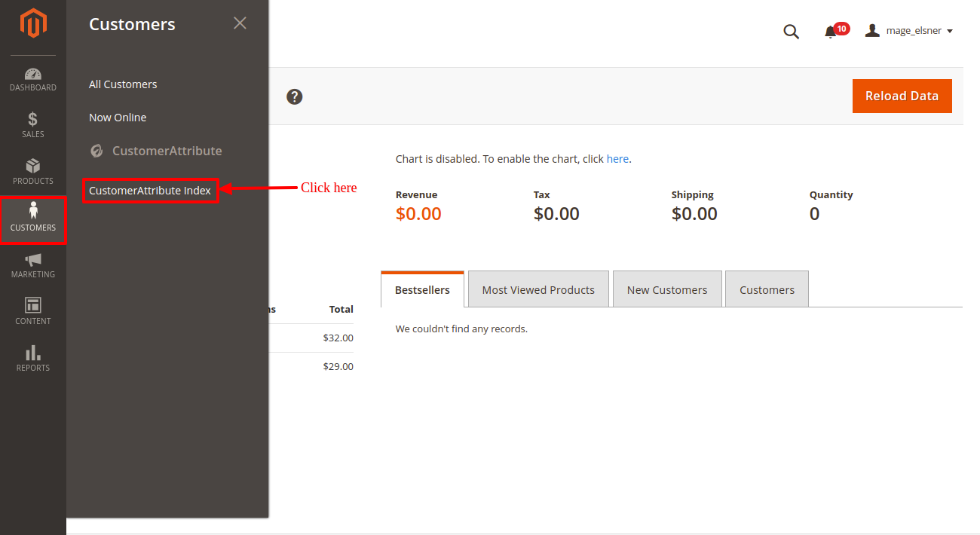Expand the mage_elsner account dropdown
The height and width of the screenshot is (535, 980).
pyautogui.click(x=909, y=31)
